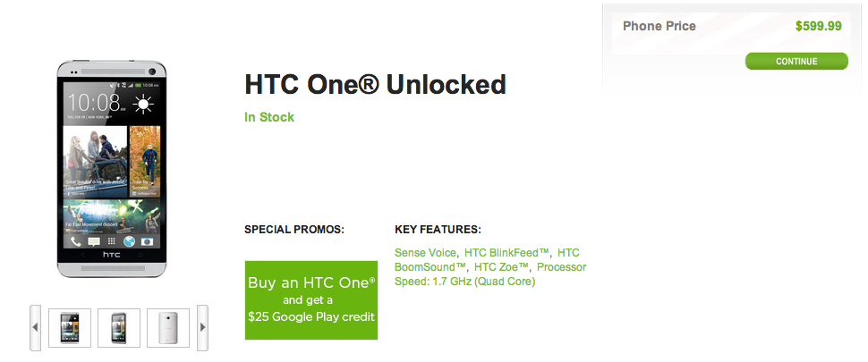This screenshot has height=362, width=868.
Task: Click the HTC One Unlocked title
Action: 375,85
